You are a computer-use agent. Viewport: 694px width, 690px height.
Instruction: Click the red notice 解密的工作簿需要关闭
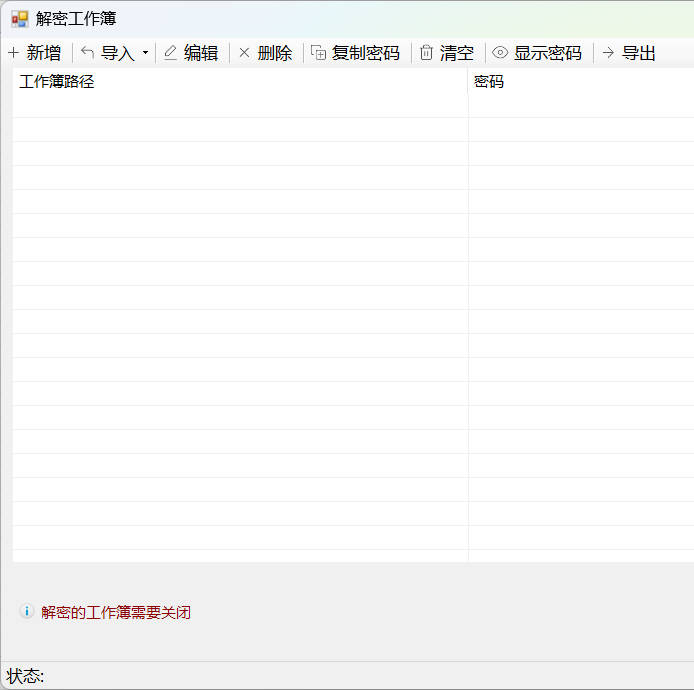[116, 612]
